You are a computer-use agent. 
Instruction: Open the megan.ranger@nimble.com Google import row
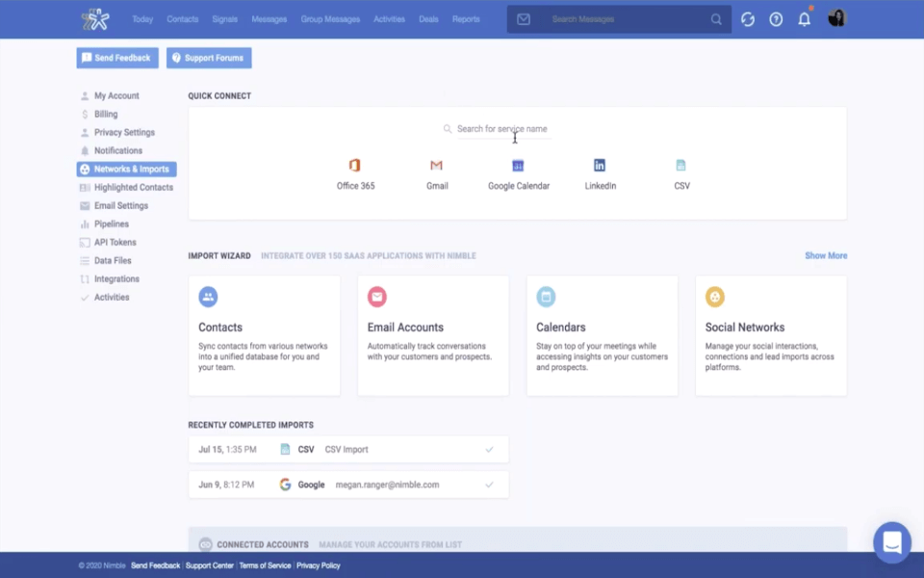[348, 485]
